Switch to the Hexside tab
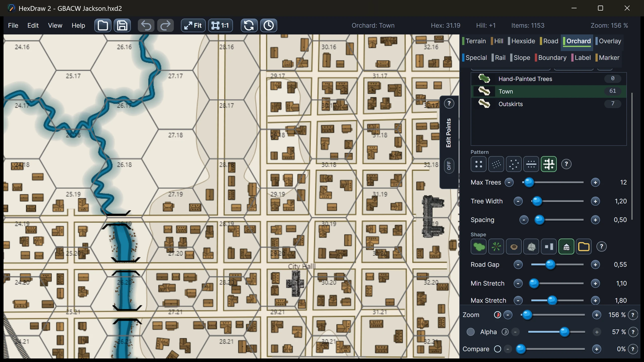This screenshot has width=644, height=362. pos(521,41)
